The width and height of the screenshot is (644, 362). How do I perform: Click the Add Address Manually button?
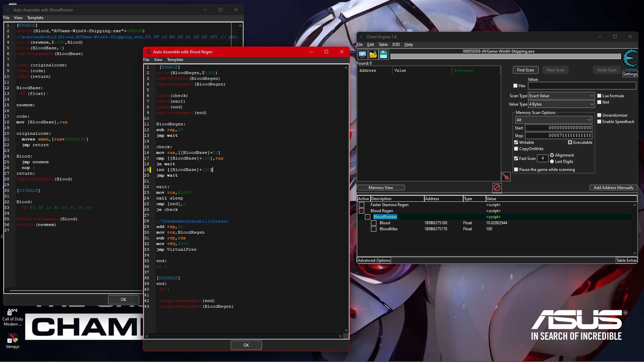(x=612, y=187)
